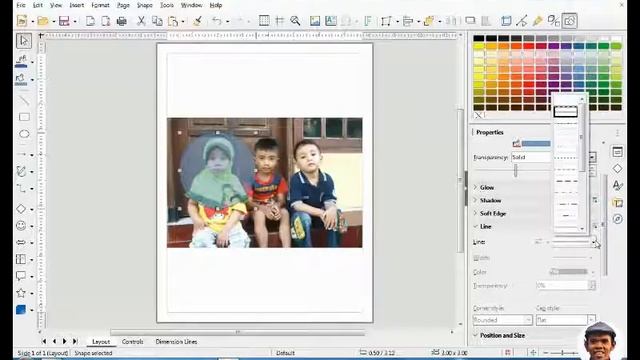Pick the black swatch in palette
Viewport: 640px width, 360px height.
(x=479, y=38)
